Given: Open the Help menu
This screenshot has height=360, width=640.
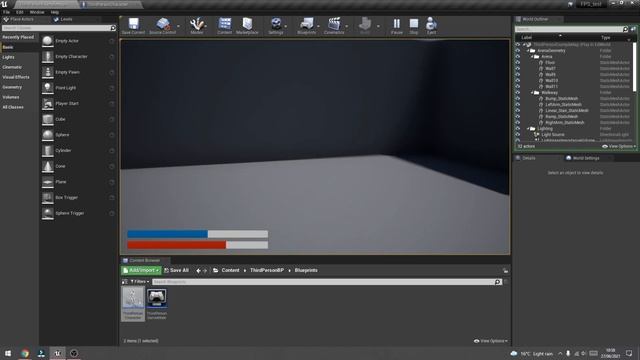Looking at the screenshot, I should [x=54, y=12].
